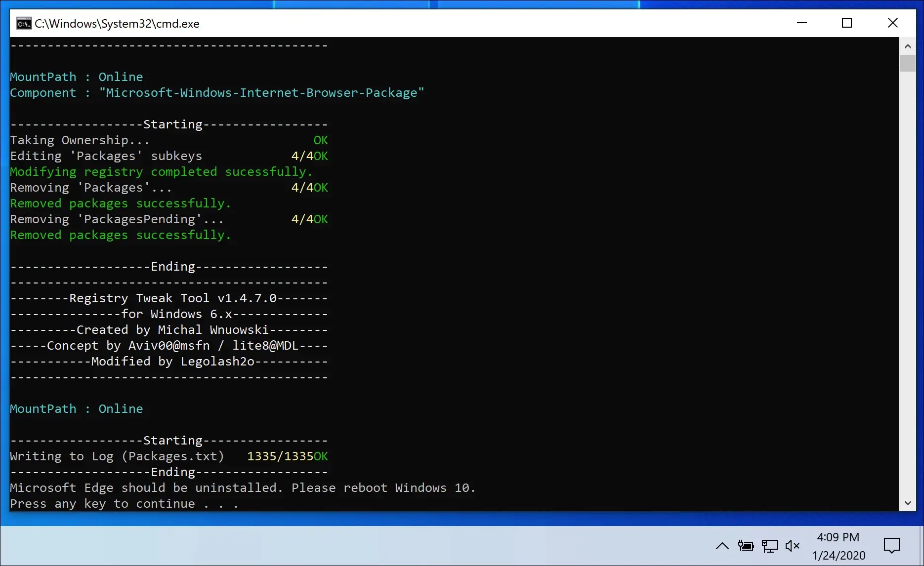This screenshot has height=566, width=924.
Task: Click 'Press any key to continue' prompt
Action: pos(124,504)
